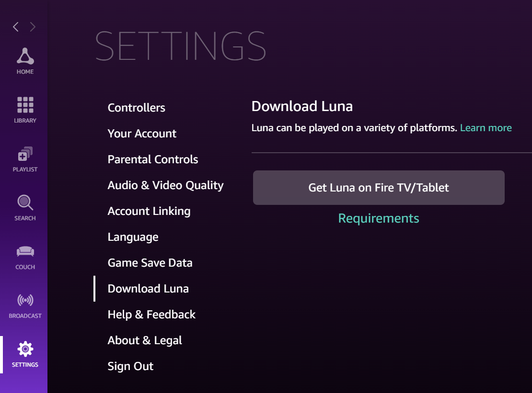Select Audio & Video Quality
The image size is (532, 393).
(x=165, y=185)
